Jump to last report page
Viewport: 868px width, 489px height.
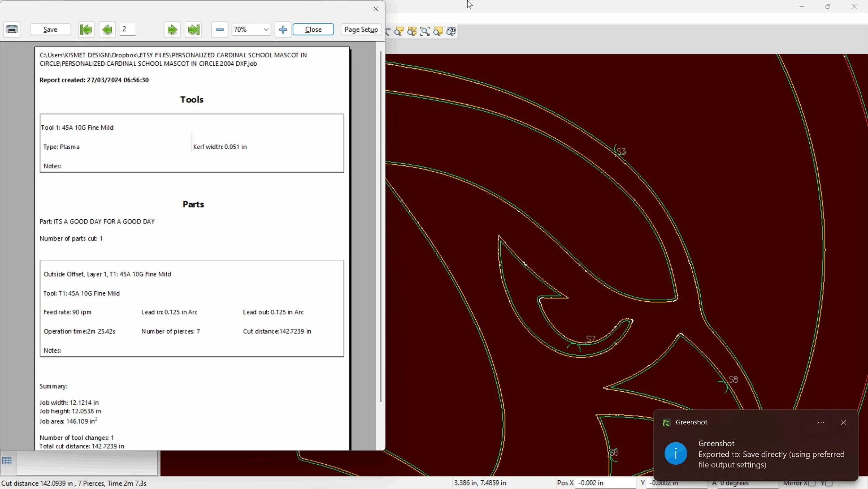tap(193, 30)
